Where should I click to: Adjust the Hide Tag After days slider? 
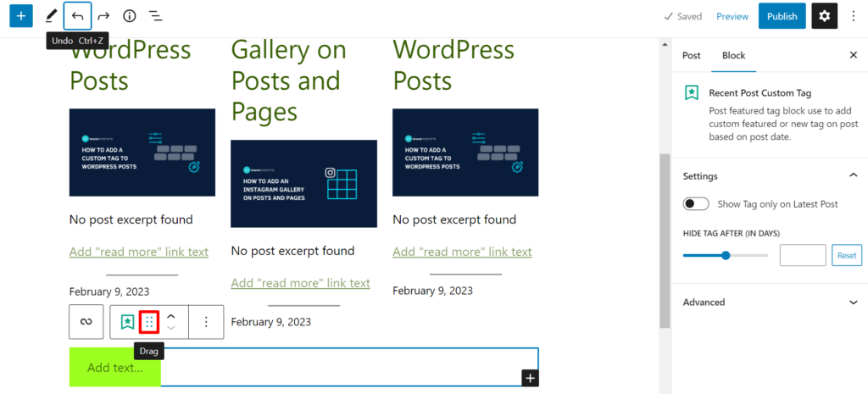click(x=726, y=255)
